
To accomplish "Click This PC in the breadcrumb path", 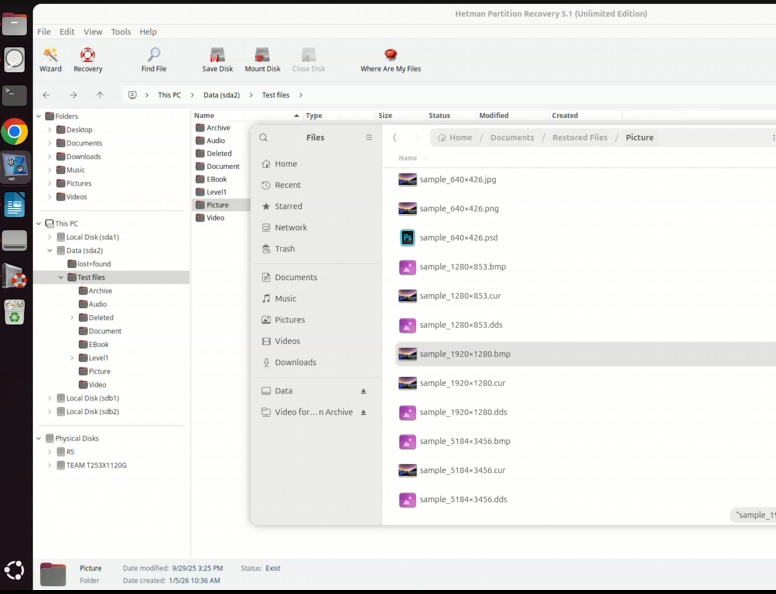I will pos(169,95).
